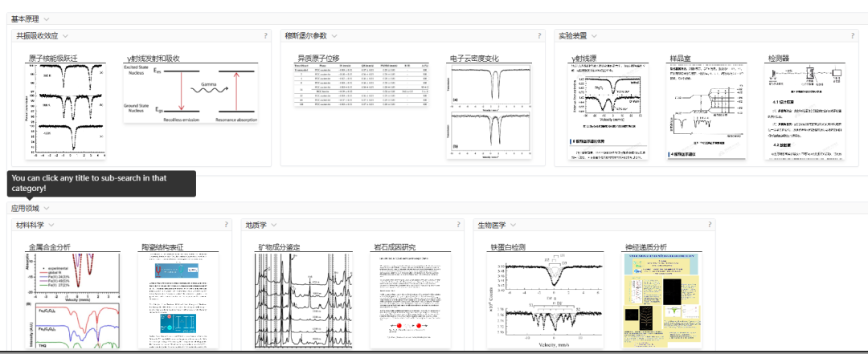Click the 样品室 heading
868x354 pixels.
(x=681, y=58)
